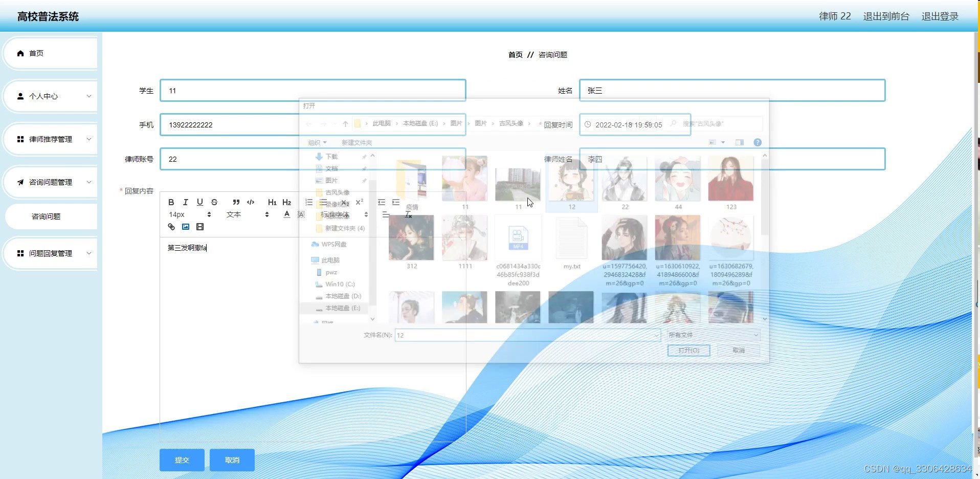Open the 首页 sidebar menu
This screenshot has height=479, width=980.
(x=50, y=53)
